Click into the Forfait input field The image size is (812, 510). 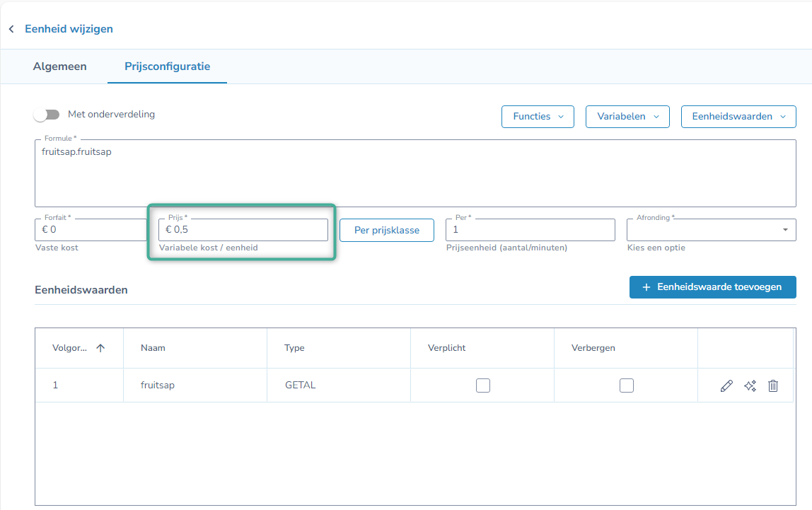91,230
